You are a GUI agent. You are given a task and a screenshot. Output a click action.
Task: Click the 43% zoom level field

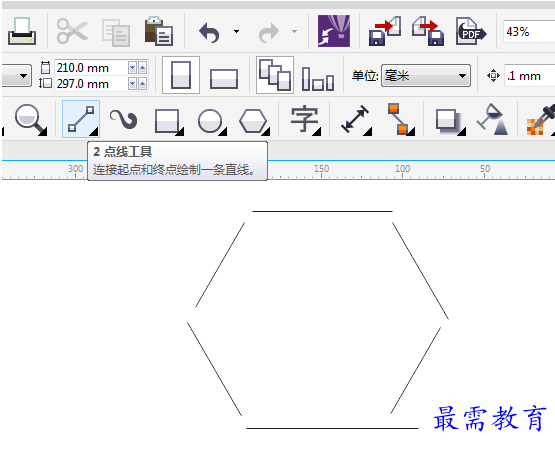[529, 32]
